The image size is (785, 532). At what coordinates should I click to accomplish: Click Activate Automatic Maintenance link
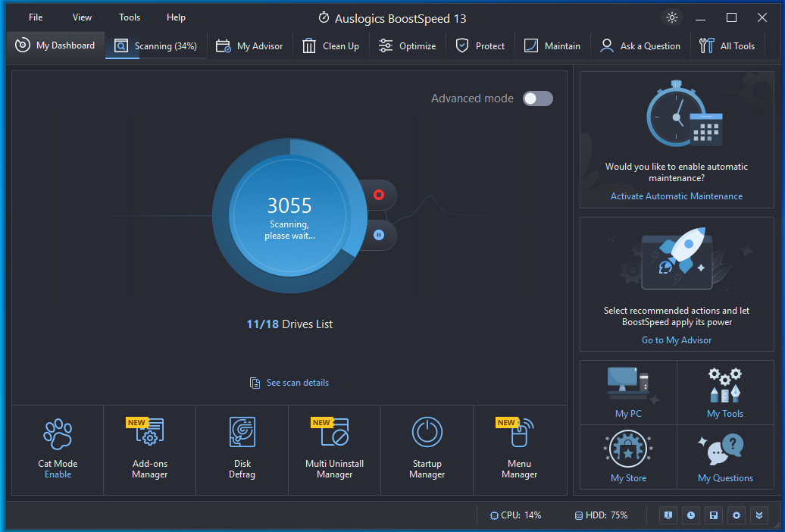coord(677,196)
